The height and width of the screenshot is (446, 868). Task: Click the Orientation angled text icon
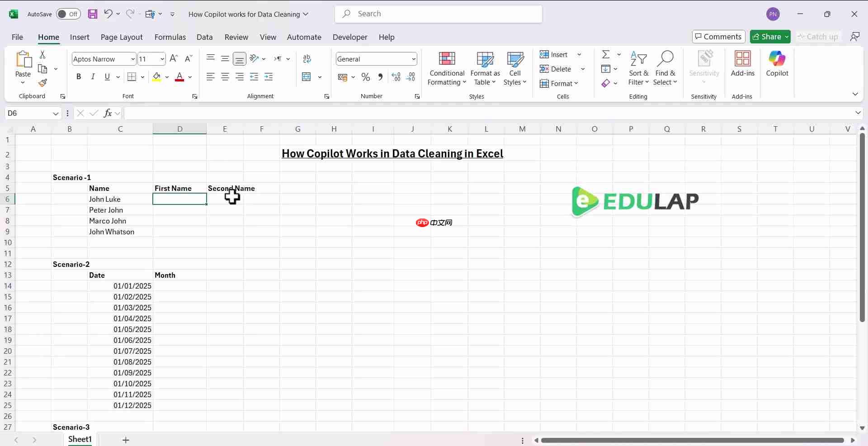coord(254,59)
